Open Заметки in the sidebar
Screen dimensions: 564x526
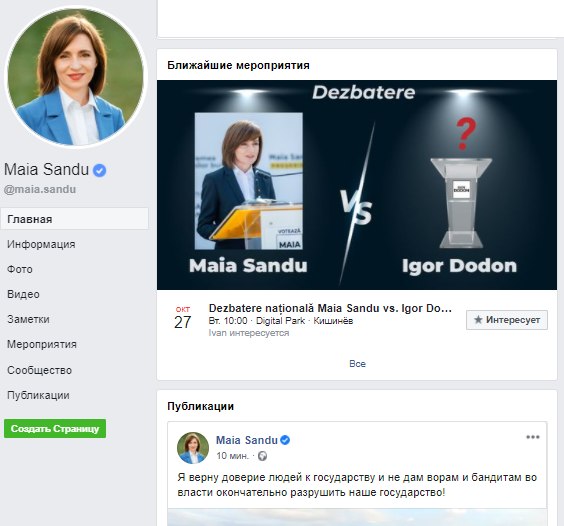click(28, 319)
